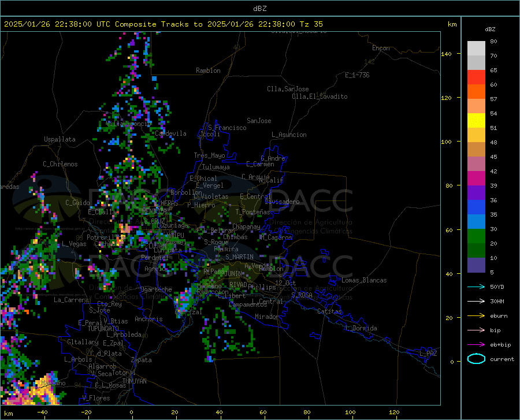The width and height of the screenshot is (520, 420).
Task: Click the TUPUNGATO label
Action: point(103,329)
